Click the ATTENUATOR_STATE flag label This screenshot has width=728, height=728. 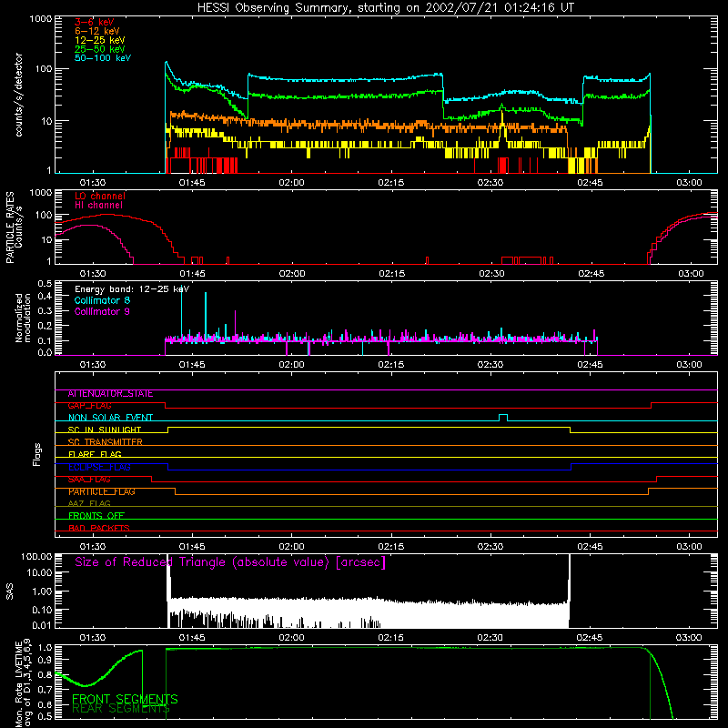(110, 394)
